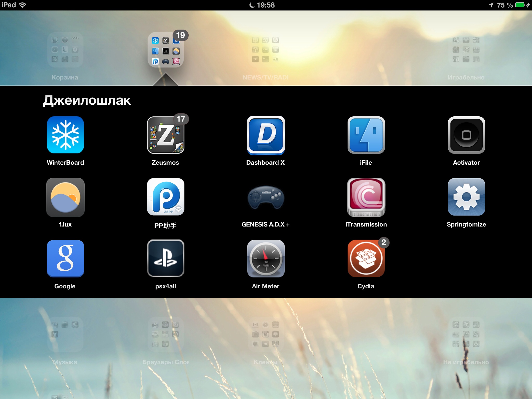Open the dimmed Играбельно folder
This screenshot has width=532, height=399.
pyautogui.click(x=466, y=50)
